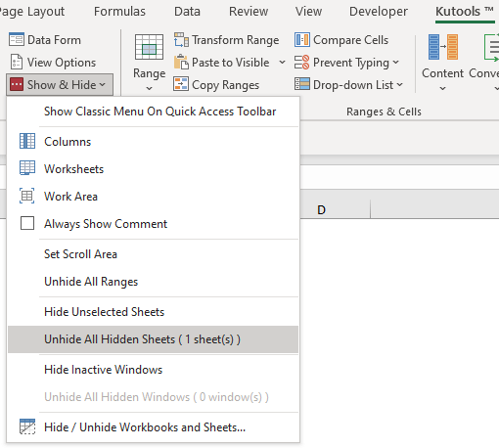
Task: Click the Columns menu icon
Action: (27, 141)
